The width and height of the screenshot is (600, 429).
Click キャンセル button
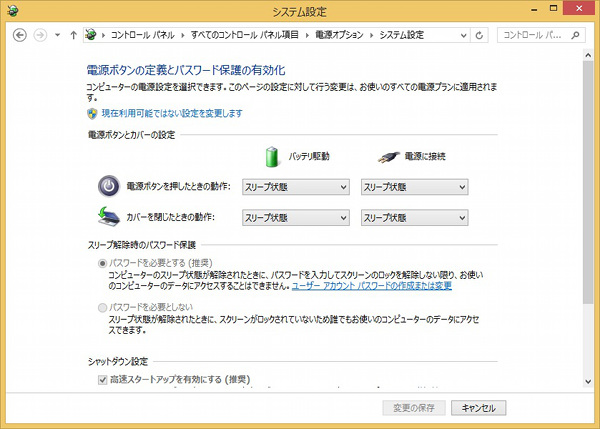point(478,408)
